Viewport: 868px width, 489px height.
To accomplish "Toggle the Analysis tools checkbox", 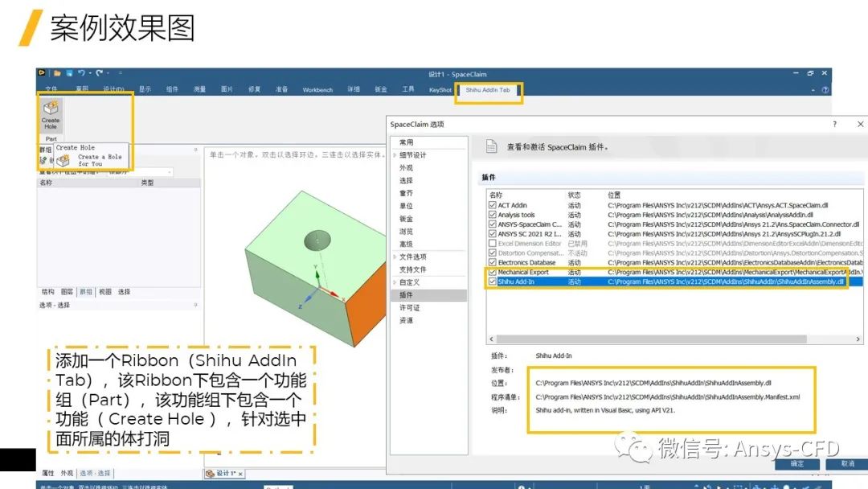I will (x=492, y=215).
